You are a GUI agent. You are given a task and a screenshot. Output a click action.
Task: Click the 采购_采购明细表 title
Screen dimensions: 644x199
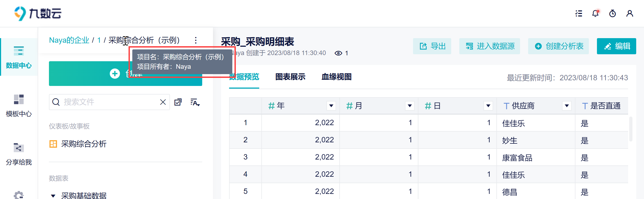point(258,42)
